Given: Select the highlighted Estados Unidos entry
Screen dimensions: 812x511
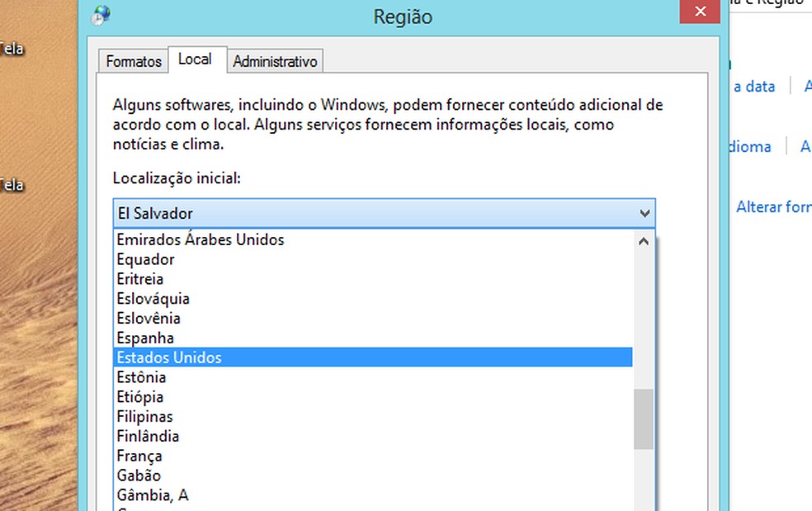Looking at the screenshot, I should tap(373, 357).
